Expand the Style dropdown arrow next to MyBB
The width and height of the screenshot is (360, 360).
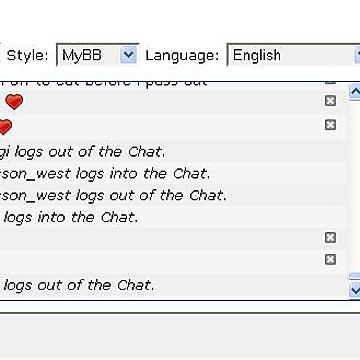(128, 54)
